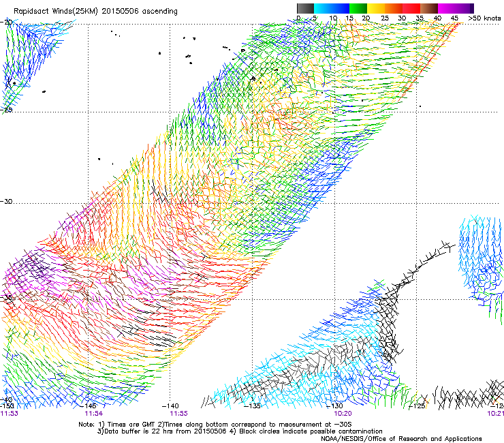Click the '-130' longitude axis label
Viewport: 504px width, 443px height.
[x=334, y=406]
